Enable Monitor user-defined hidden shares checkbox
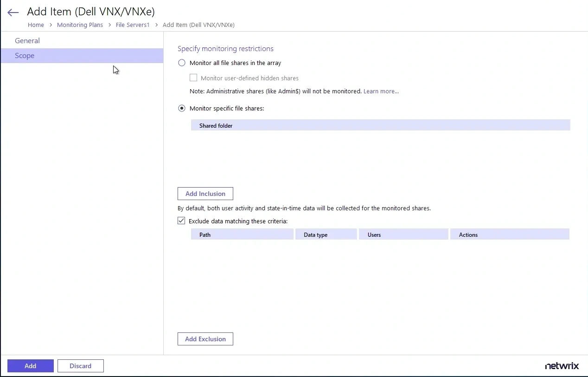The image size is (588, 377). tap(193, 78)
